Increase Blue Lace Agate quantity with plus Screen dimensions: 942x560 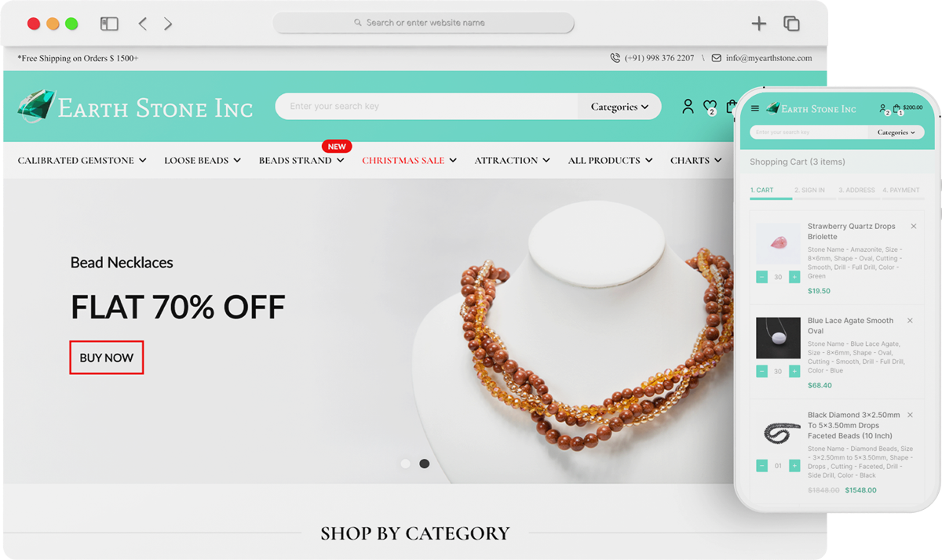(794, 371)
